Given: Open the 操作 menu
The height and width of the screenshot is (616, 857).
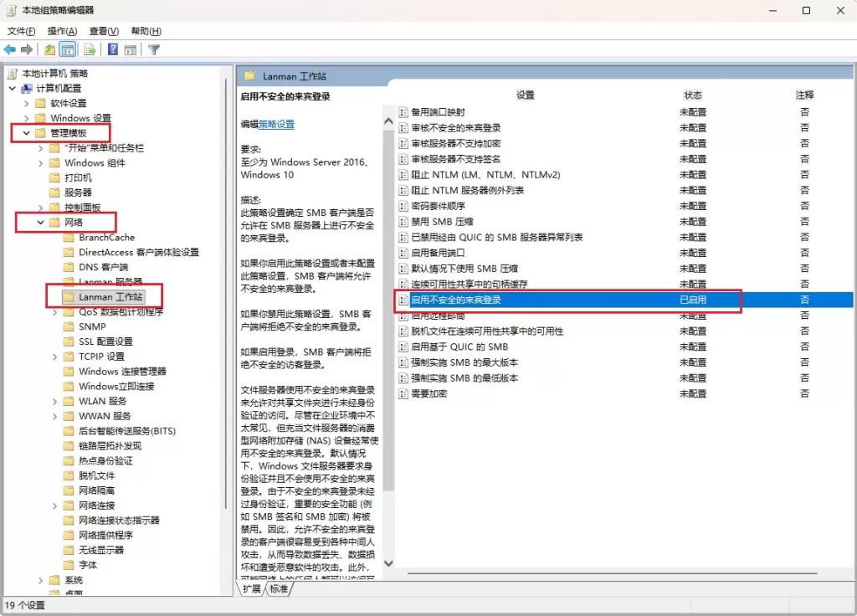Looking at the screenshot, I should click(x=63, y=30).
